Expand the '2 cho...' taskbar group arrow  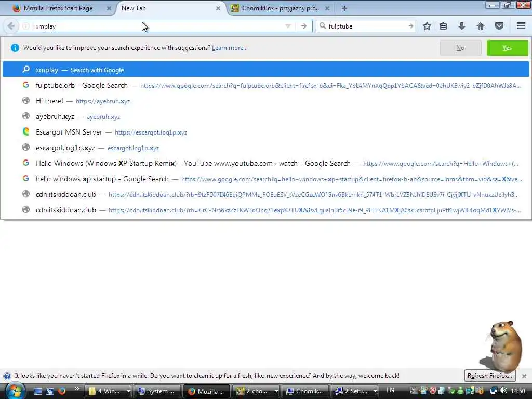(276, 391)
